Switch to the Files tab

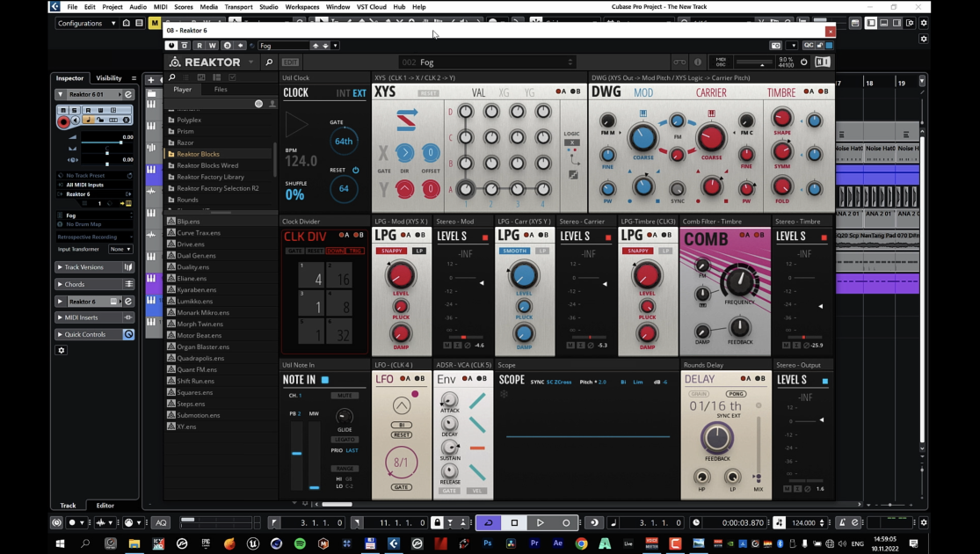pos(221,90)
